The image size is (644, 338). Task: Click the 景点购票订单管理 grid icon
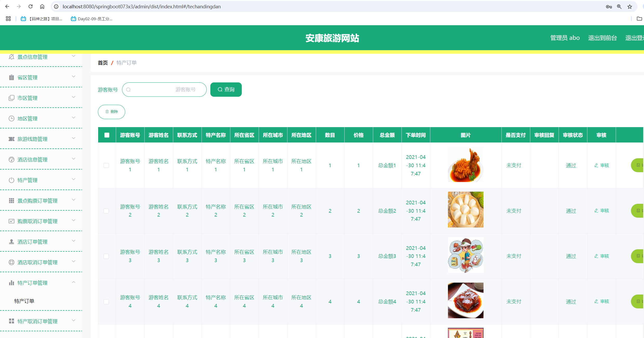point(11,201)
